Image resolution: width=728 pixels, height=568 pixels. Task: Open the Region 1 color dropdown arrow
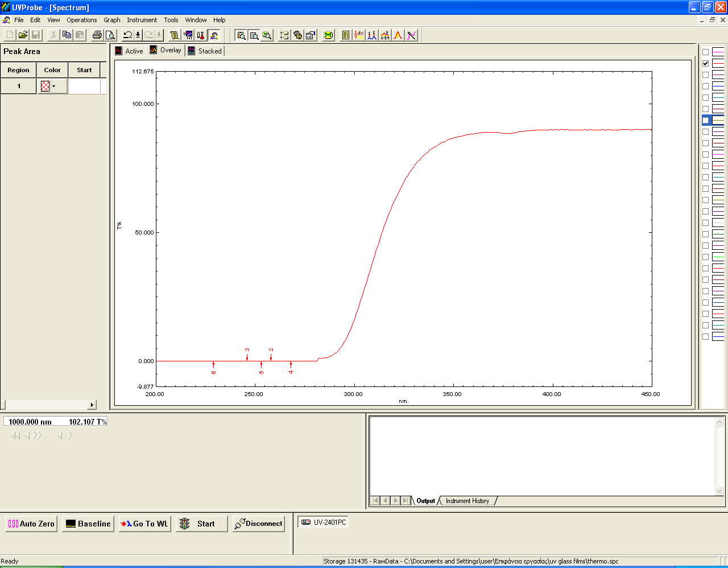54,87
